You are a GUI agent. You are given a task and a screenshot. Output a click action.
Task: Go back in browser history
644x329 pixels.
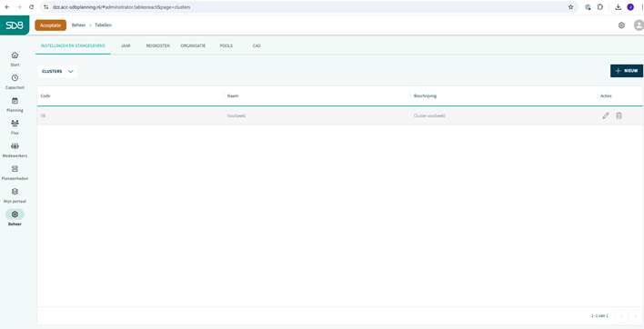point(7,7)
